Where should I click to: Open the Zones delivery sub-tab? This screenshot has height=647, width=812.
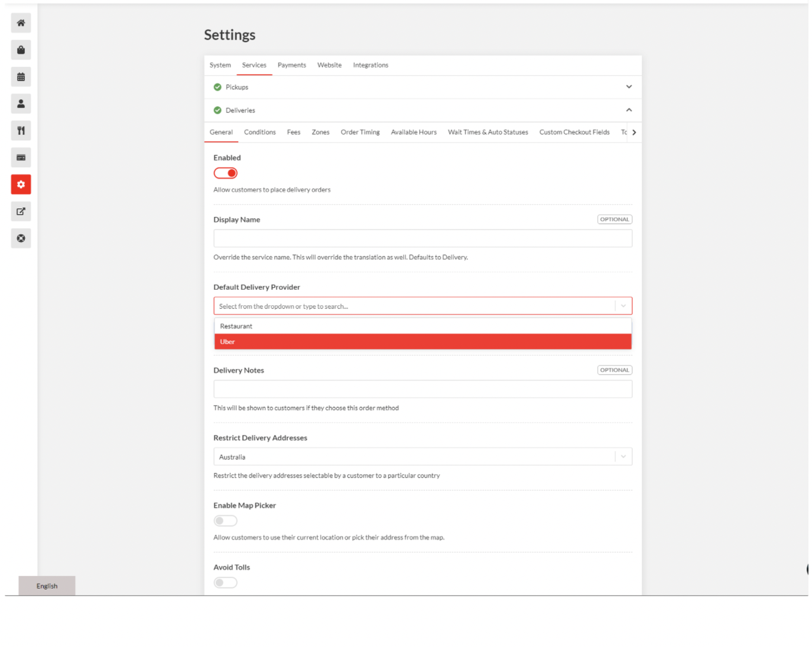coord(320,132)
